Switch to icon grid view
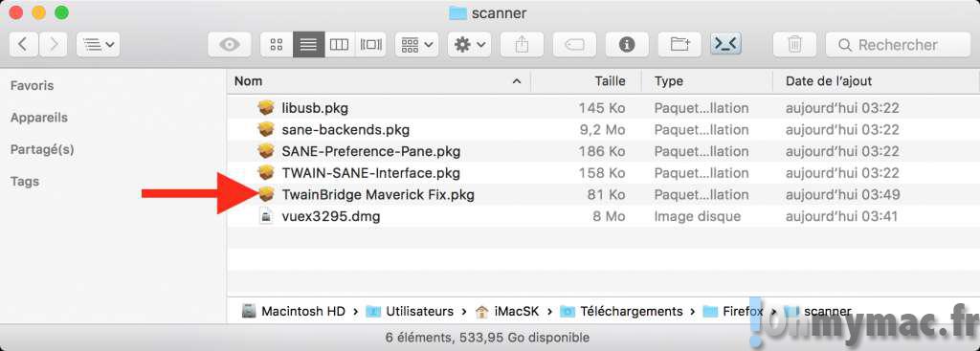Image resolution: width=980 pixels, height=351 pixels. [277, 44]
